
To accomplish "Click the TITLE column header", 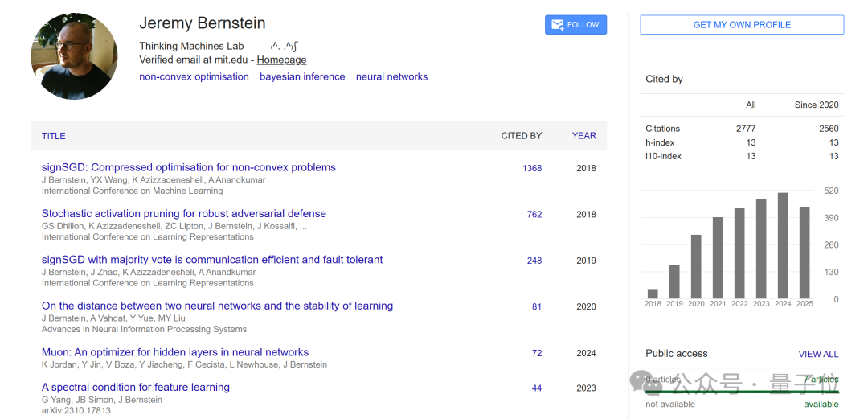I will coord(54,136).
